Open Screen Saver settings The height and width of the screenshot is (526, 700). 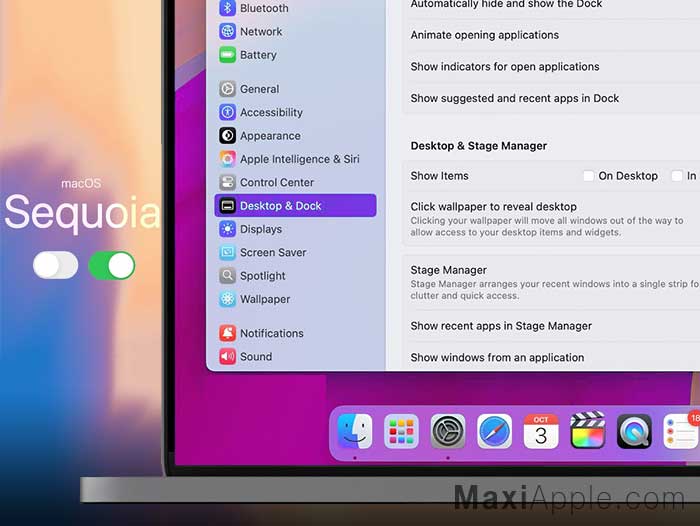coord(296,252)
